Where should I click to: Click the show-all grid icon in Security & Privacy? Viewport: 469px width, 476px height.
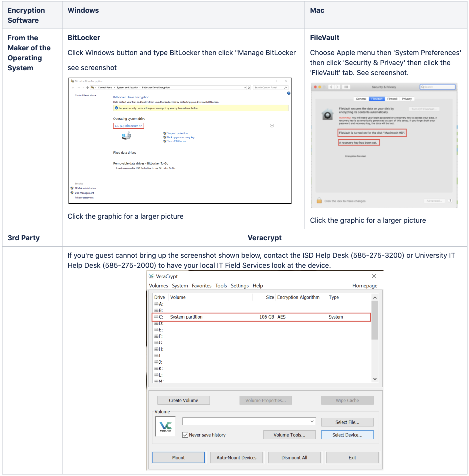(346, 87)
